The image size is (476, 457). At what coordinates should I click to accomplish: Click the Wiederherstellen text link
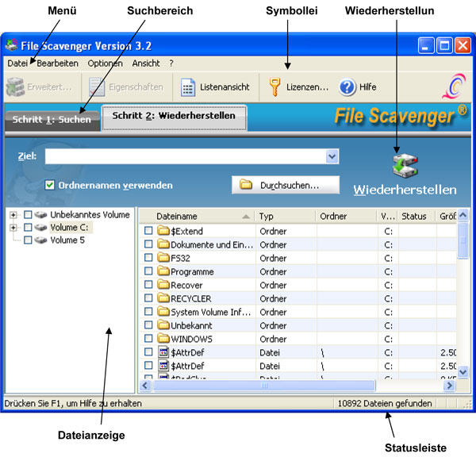point(405,190)
